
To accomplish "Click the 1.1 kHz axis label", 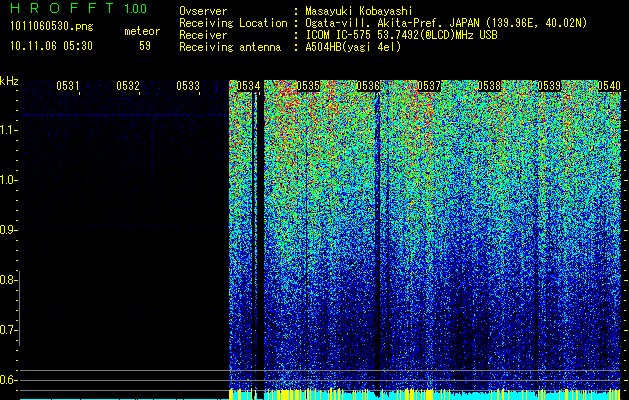I will [7, 130].
